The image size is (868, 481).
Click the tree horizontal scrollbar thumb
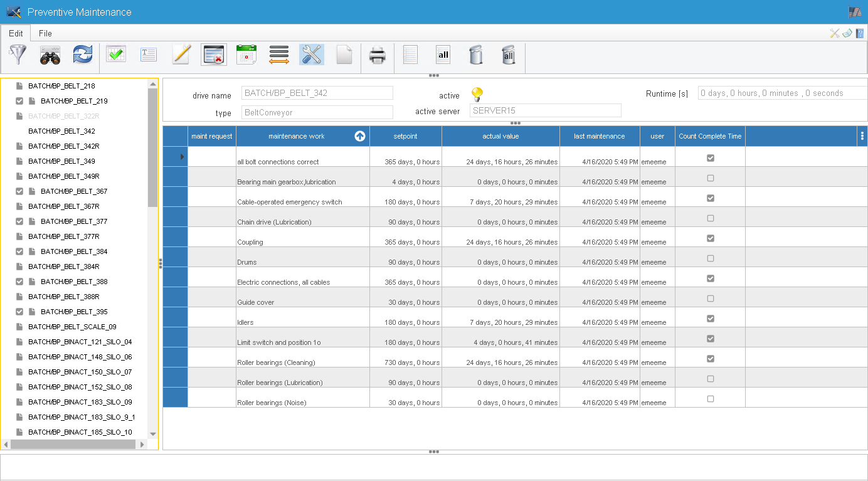73,444
